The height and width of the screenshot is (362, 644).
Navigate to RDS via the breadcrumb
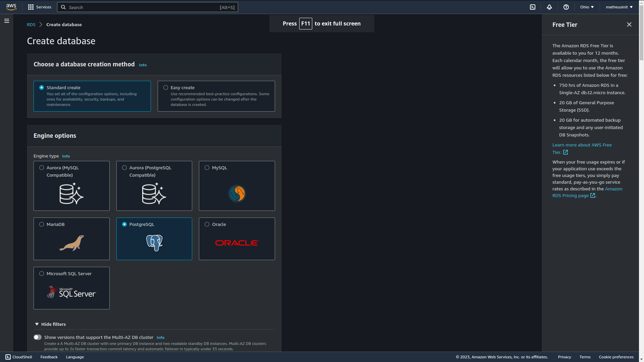tap(31, 24)
